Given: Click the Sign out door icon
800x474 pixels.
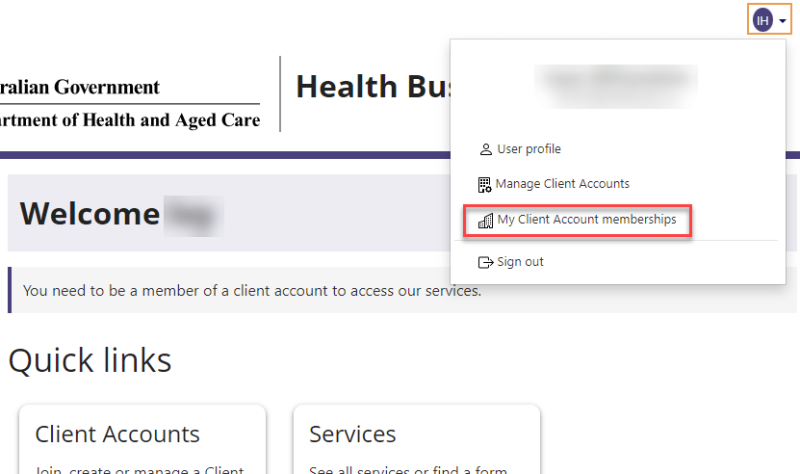Looking at the screenshot, I should click(486, 262).
